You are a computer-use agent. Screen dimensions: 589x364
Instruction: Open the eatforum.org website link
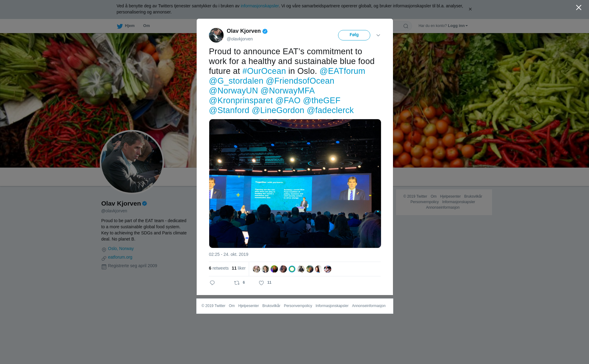[x=120, y=257]
